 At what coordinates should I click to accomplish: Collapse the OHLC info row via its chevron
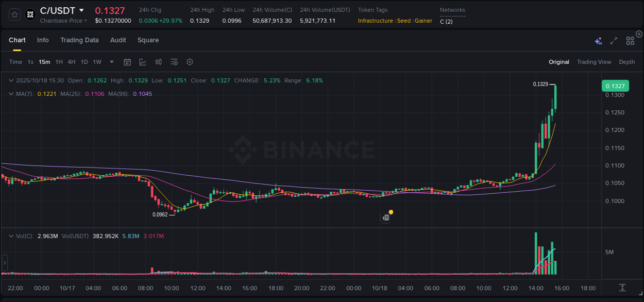coord(11,80)
